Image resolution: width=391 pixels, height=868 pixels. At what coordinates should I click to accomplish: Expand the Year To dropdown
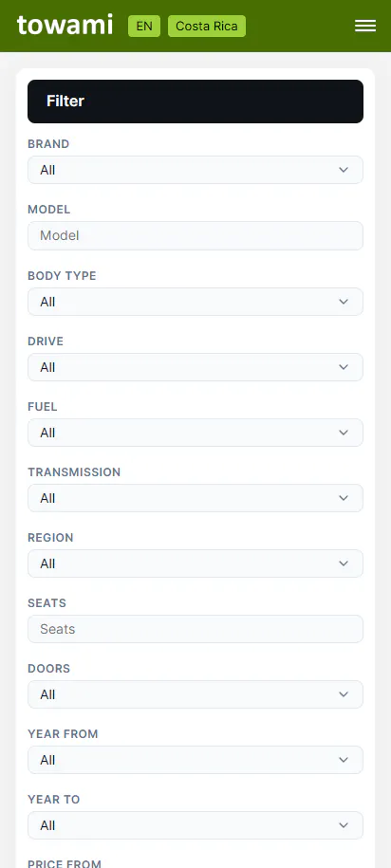(x=195, y=825)
